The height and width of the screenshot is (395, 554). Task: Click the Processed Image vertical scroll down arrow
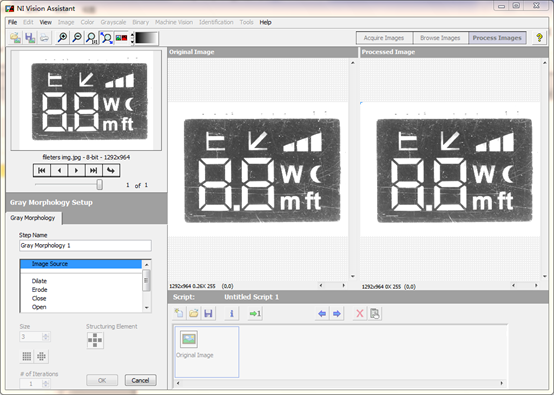point(545,276)
